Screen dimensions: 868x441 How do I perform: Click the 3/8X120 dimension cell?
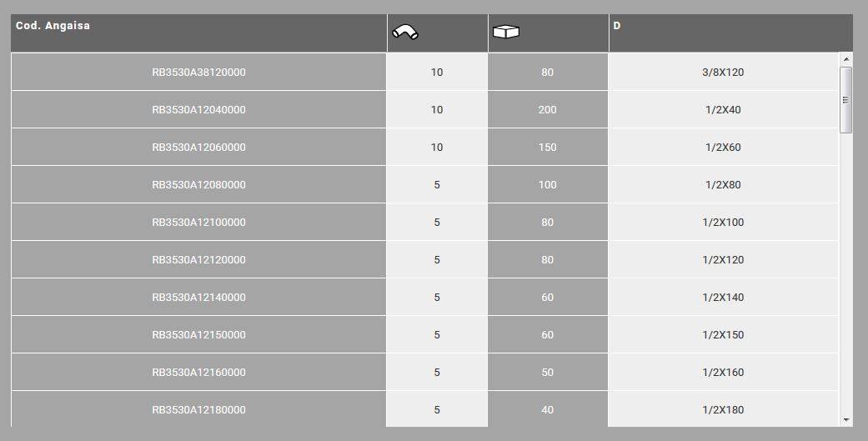click(723, 73)
